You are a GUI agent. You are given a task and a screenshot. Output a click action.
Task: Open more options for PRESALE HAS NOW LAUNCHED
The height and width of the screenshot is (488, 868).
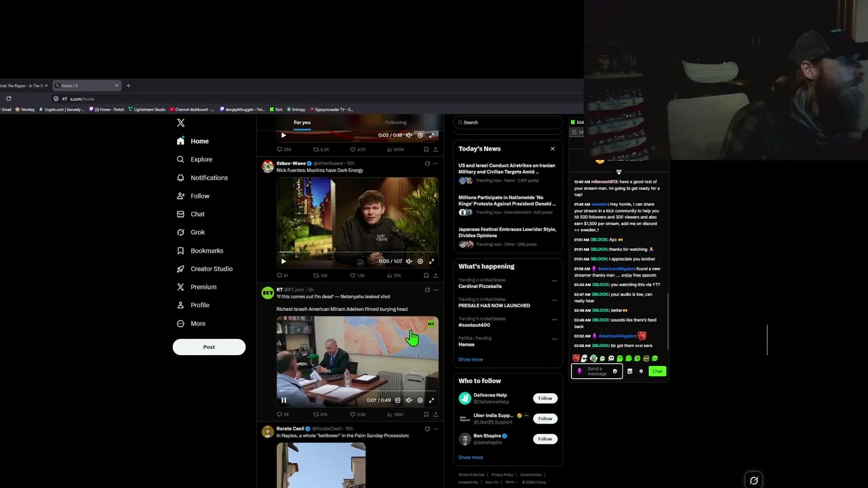pos(554,300)
